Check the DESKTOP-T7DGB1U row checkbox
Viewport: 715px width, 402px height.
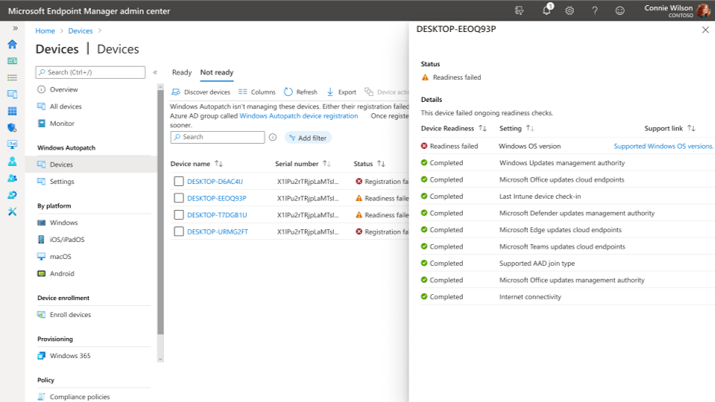point(179,215)
